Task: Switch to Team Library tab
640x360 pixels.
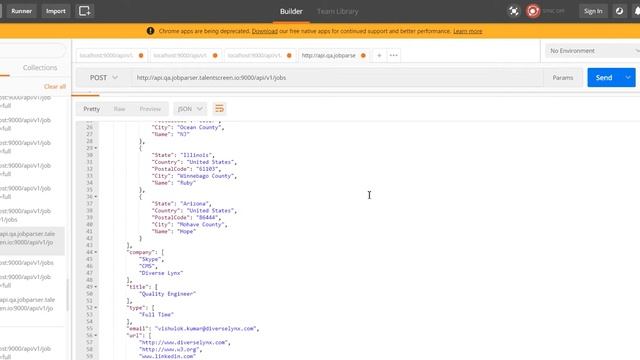Action: point(338,11)
